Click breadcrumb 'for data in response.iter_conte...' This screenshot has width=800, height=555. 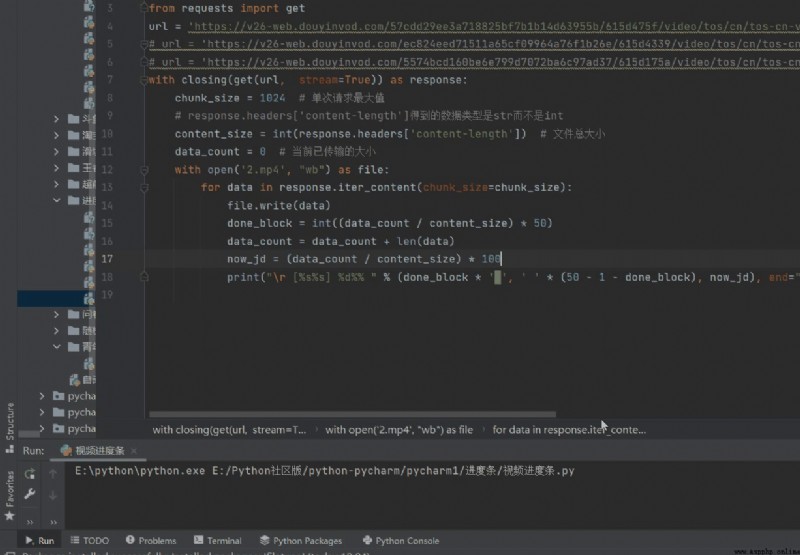pos(569,430)
